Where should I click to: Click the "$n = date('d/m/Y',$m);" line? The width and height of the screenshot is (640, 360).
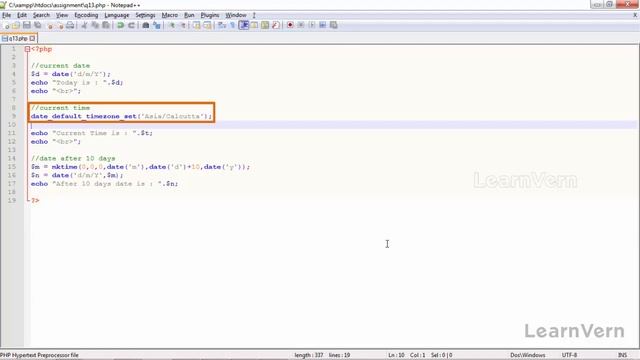[77, 175]
